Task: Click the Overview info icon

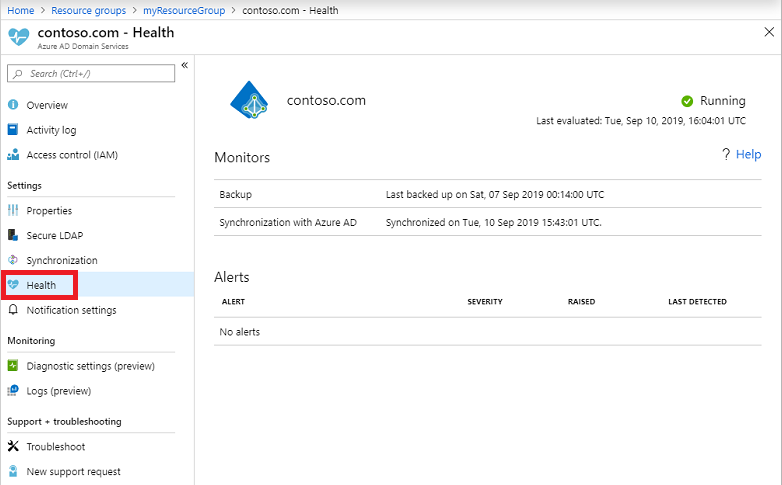Action: coord(13,105)
